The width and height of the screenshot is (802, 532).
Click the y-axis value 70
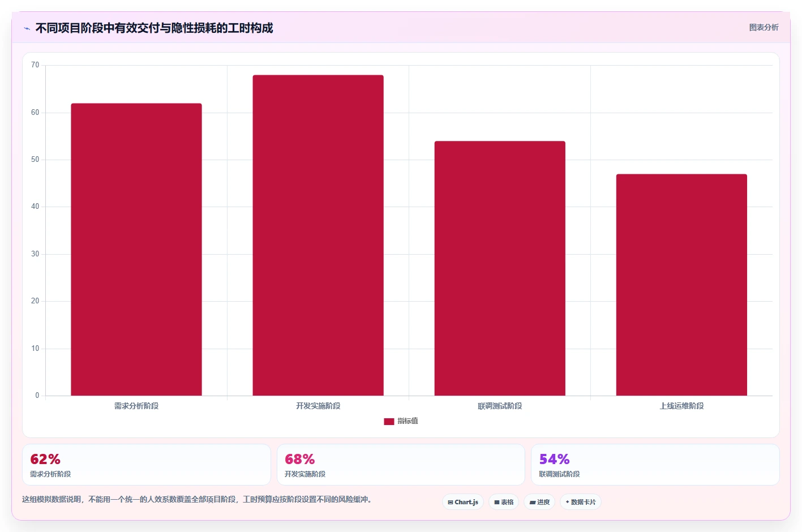point(35,65)
